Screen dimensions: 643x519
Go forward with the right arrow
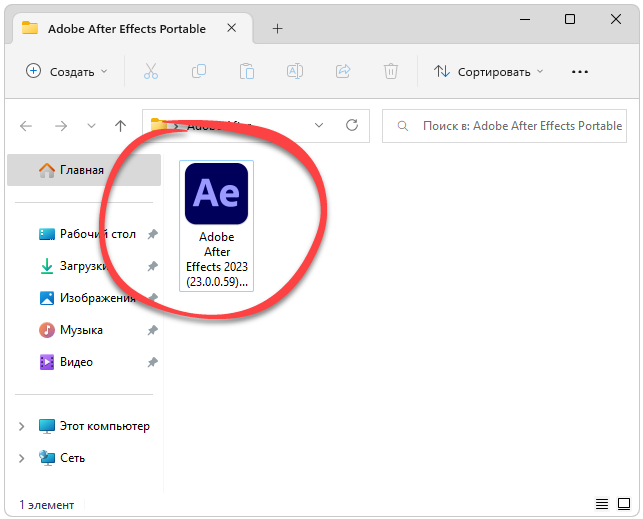pyautogui.click(x=61, y=126)
